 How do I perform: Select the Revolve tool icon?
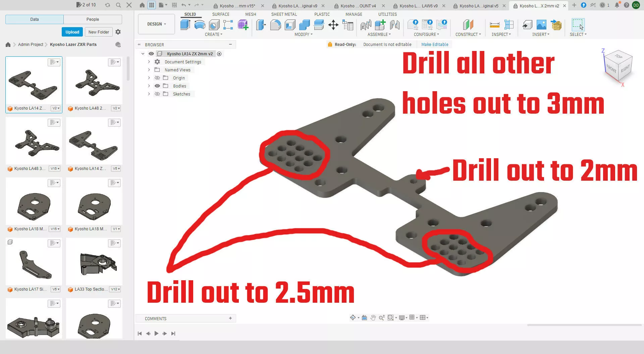point(200,25)
